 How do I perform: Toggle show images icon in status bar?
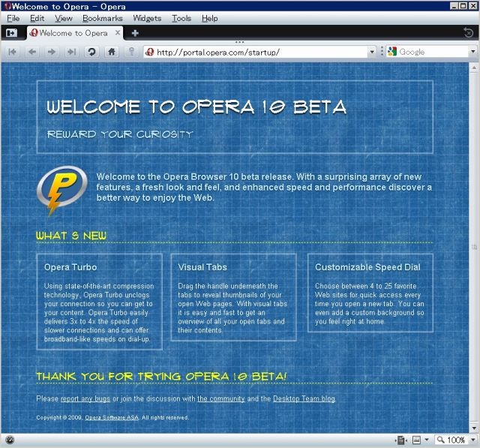tap(416, 440)
